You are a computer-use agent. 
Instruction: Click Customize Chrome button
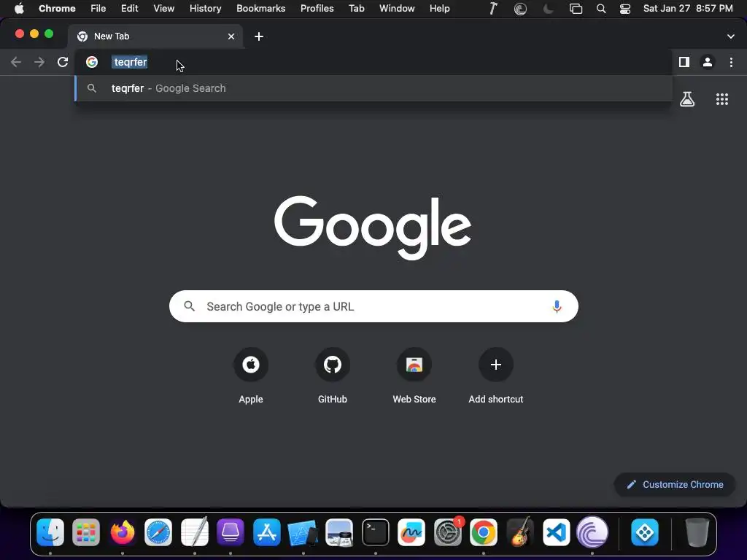(675, 484)
